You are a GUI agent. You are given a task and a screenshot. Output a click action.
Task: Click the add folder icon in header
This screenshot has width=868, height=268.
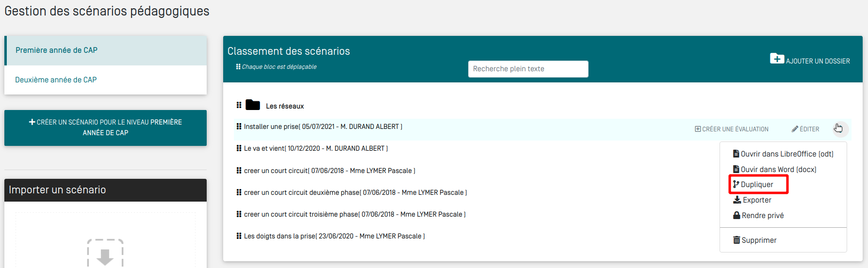pos(777,59)
